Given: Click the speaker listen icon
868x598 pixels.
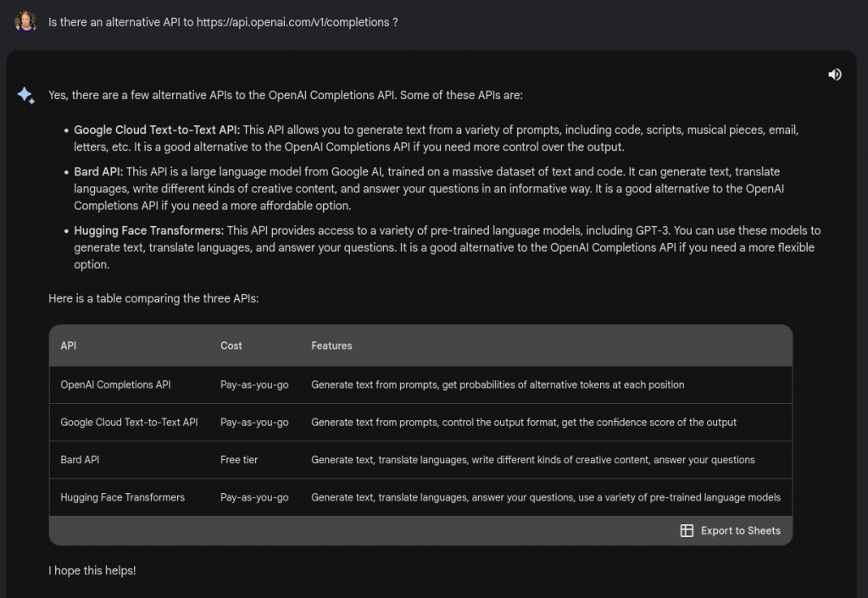Looking at the screenshot, I should 835,75.
